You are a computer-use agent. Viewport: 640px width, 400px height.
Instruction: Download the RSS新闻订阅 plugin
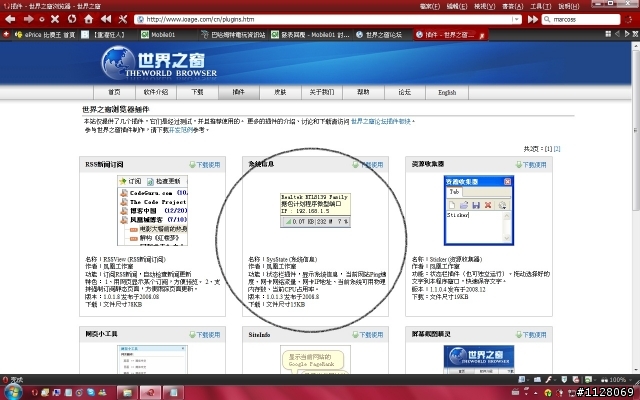[x=205, y=164]
